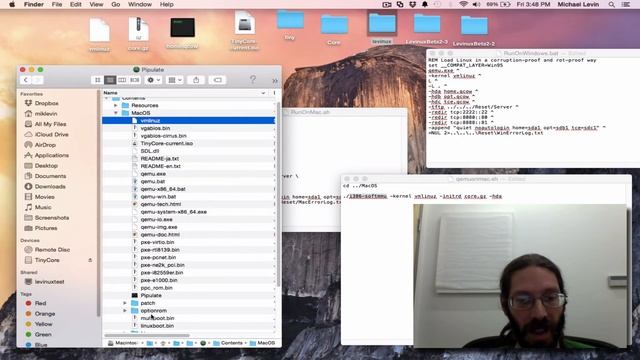Viewport: 640px width, 360px height.
Task: Select the Red tag
Action: (40, 303)
